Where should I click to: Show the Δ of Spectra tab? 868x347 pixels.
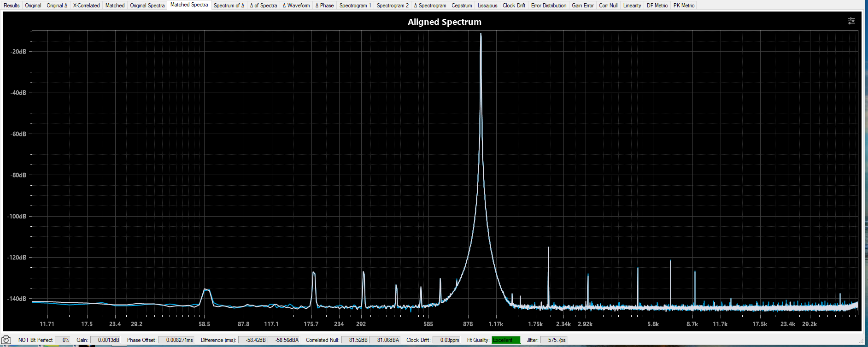click(264, 6)
